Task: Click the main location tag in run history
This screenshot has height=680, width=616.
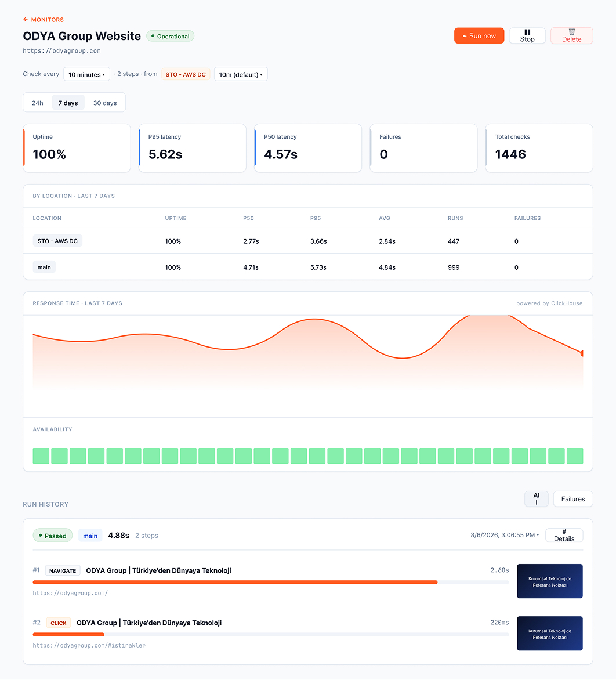Action: click(x=90, y=536)
